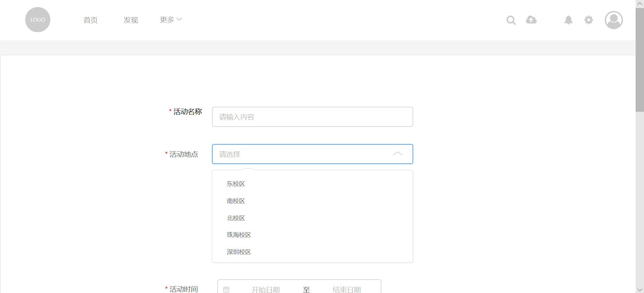Click the 结束日期 end date field
This screenshot has width=644, height=293.
click(346, 289)
